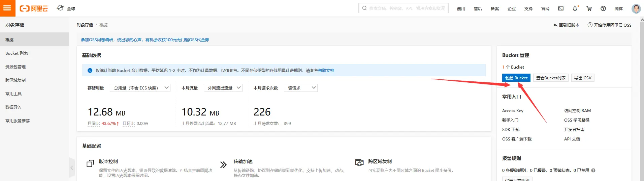Click the Alibaba Cloud logo
Screen dimensions: 644x181
point(34,8)
